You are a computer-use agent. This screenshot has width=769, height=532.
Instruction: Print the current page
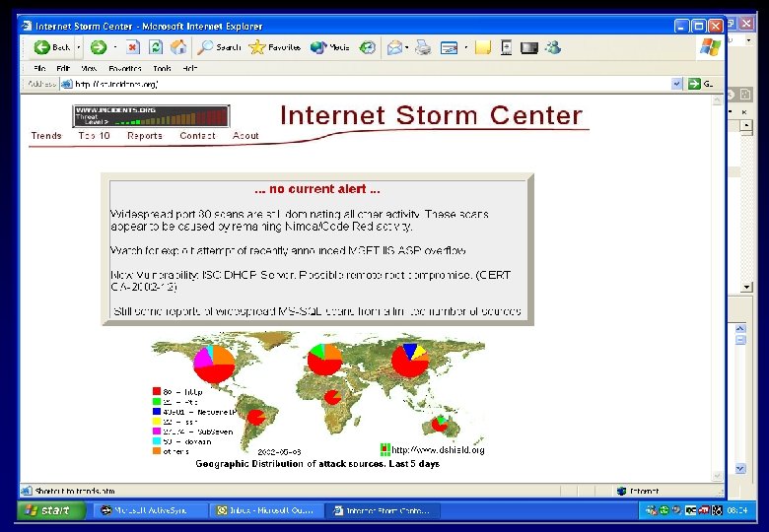(x=423, y=47)
